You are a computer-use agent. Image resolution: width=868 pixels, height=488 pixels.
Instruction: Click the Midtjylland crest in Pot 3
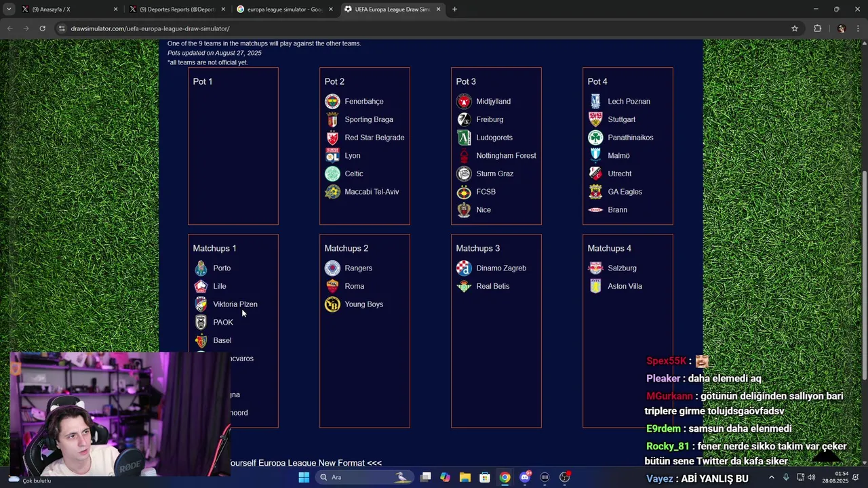pos(464,102)
